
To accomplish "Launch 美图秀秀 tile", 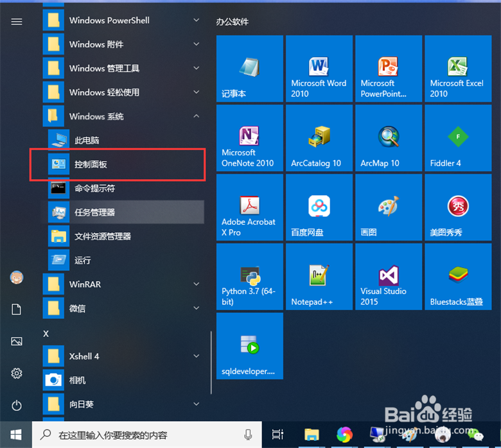I will point(458,207).
